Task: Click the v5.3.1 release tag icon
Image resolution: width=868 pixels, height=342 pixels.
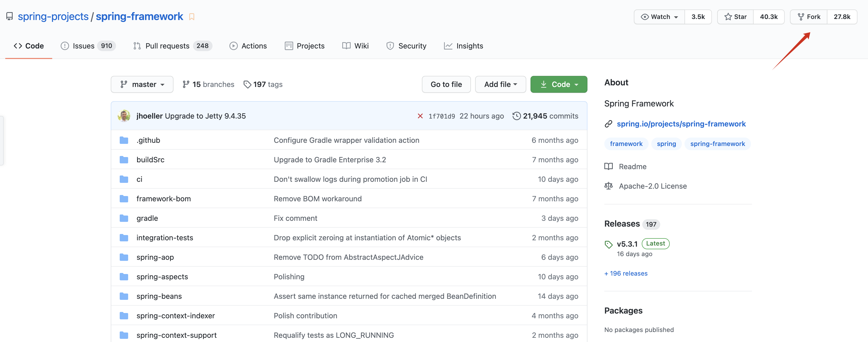Action: click(609, 245)
